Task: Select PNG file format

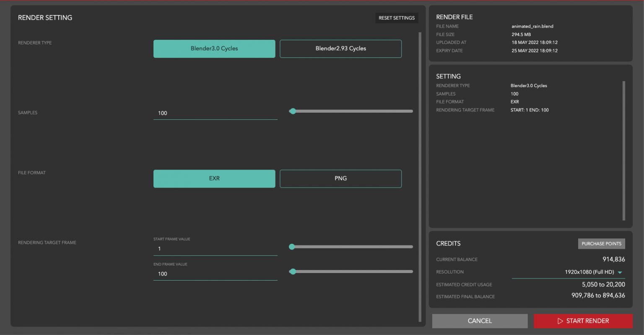Action: pos(340,178)
